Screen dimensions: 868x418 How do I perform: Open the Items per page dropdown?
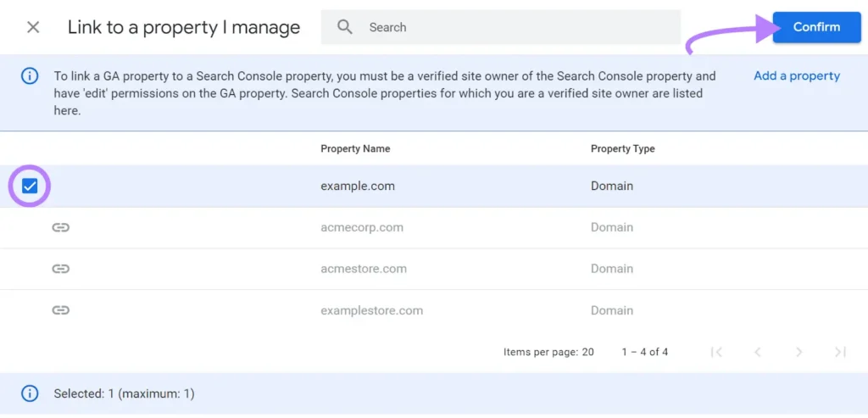pos(587,352)
